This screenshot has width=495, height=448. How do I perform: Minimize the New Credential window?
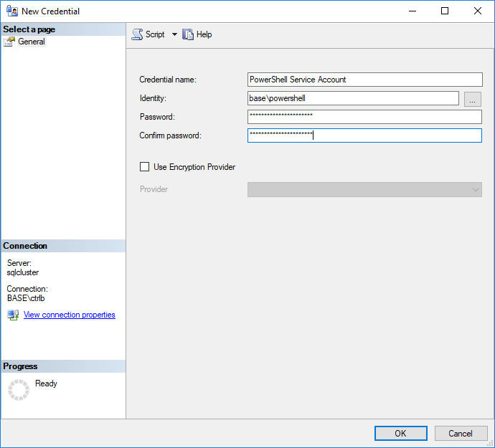click(x=412, y=11)
